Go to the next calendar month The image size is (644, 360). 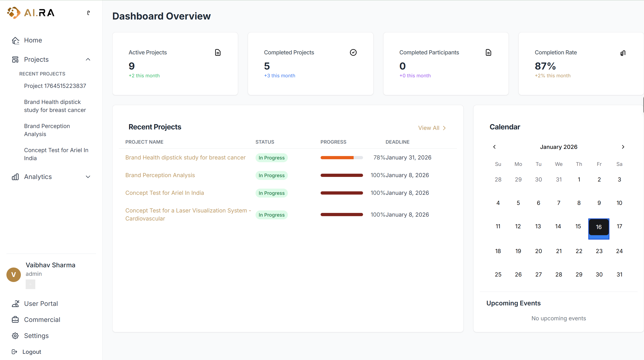623,147
